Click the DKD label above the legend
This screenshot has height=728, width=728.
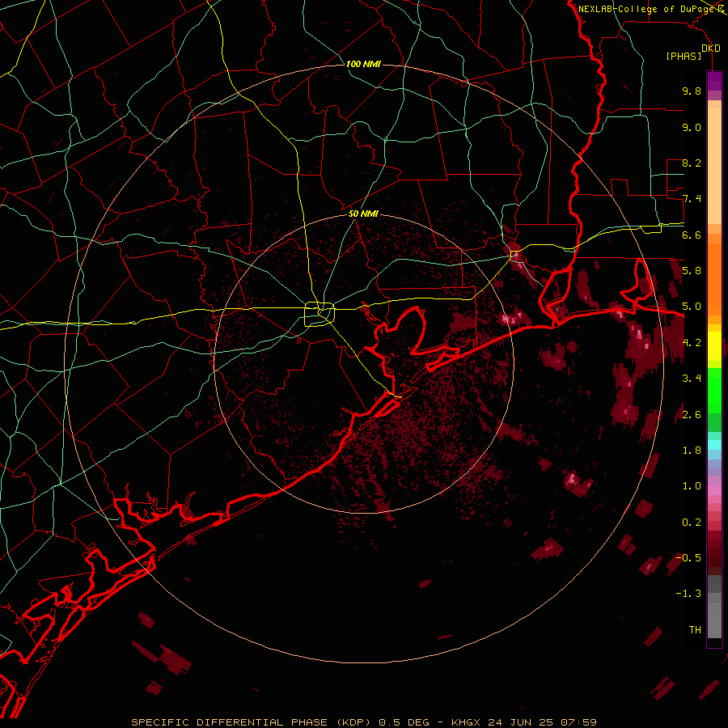(x=711, y=48)
